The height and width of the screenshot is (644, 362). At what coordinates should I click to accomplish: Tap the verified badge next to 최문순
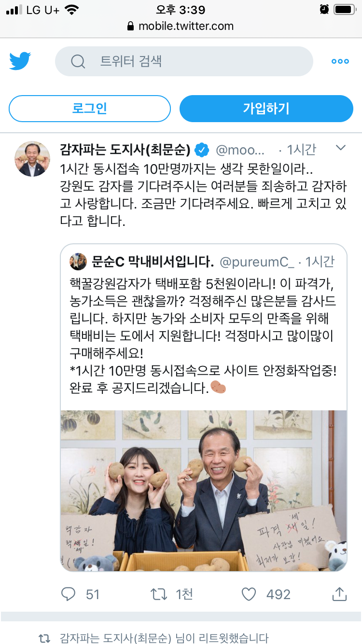[x=202, y=150]
